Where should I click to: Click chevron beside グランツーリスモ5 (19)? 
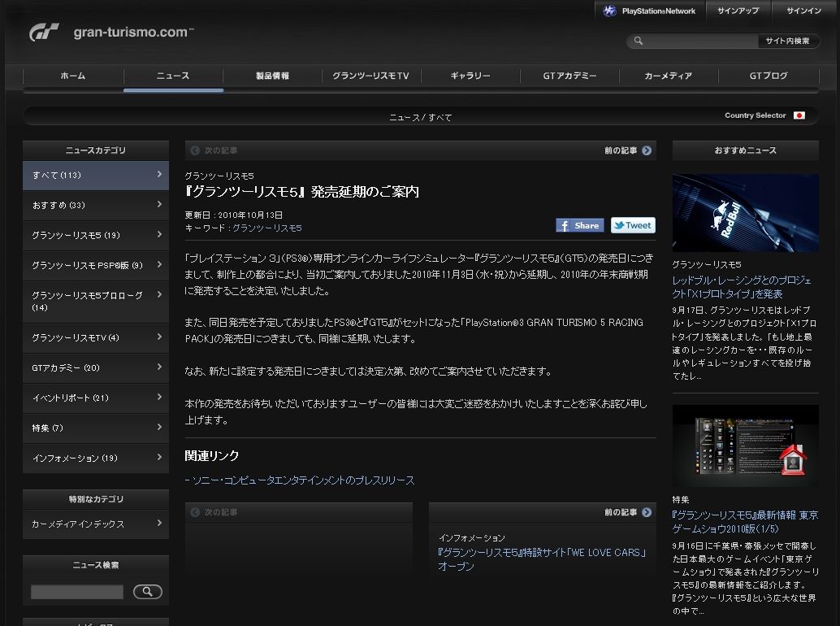(160, 234)
